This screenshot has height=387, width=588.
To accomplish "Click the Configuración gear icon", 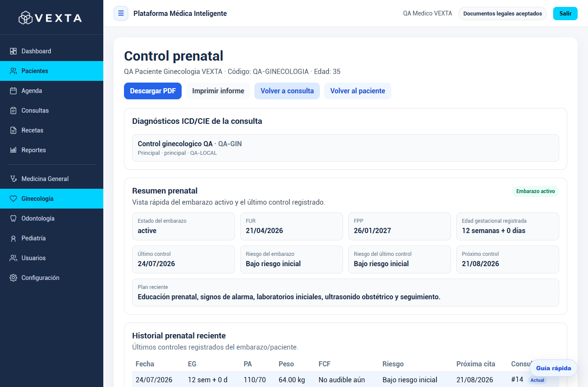I will tap(13, 278).
